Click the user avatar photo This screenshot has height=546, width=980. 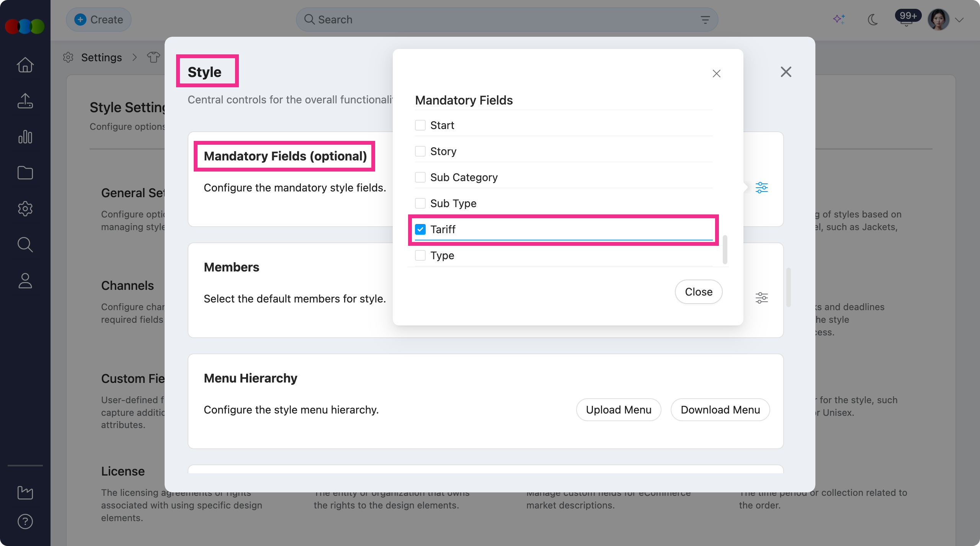[x=939, y=20]
